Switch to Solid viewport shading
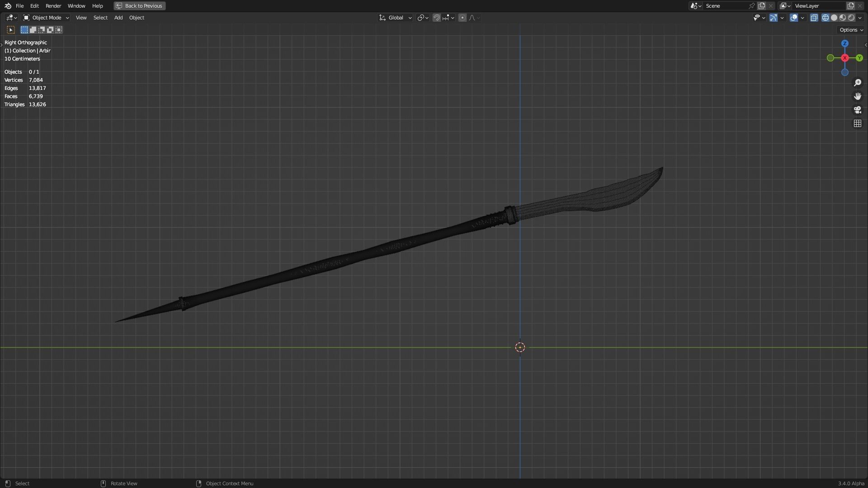This screenshot has width=868, height=488. [x=834, y=18]
